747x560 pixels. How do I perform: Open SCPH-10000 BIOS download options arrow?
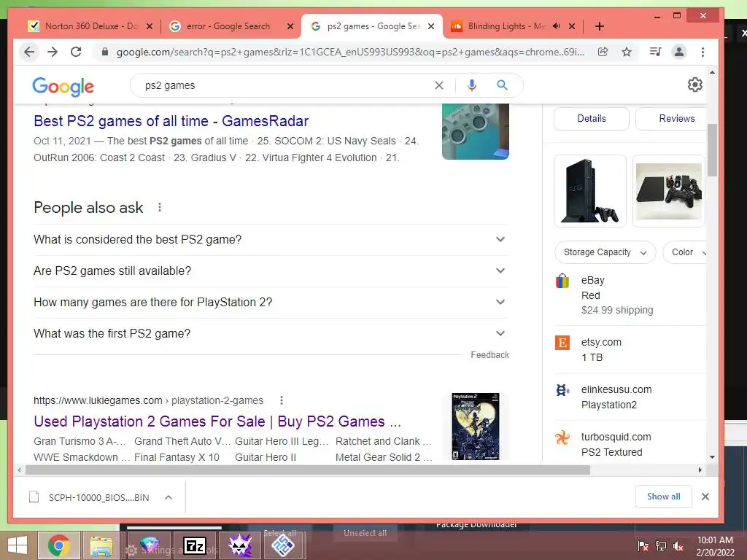169,497
